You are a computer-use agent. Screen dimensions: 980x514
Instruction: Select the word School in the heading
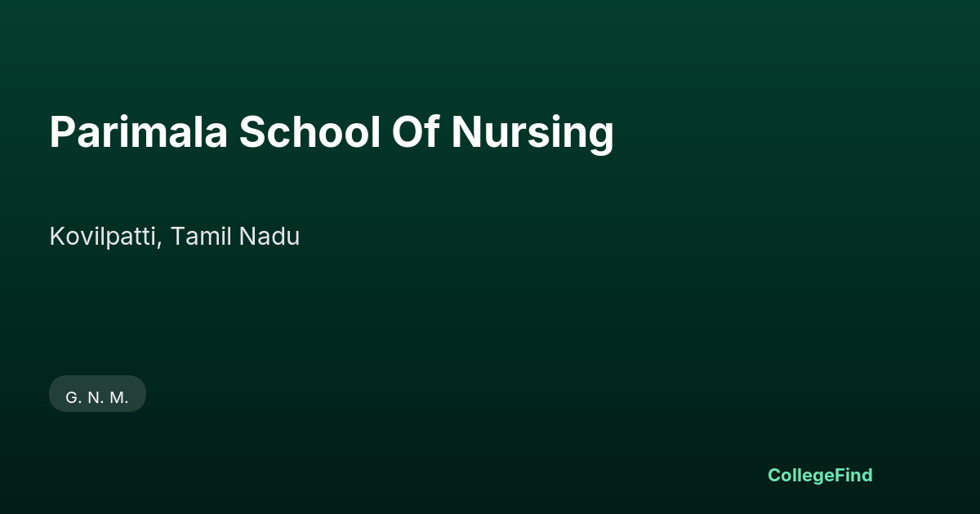[310, 132]
